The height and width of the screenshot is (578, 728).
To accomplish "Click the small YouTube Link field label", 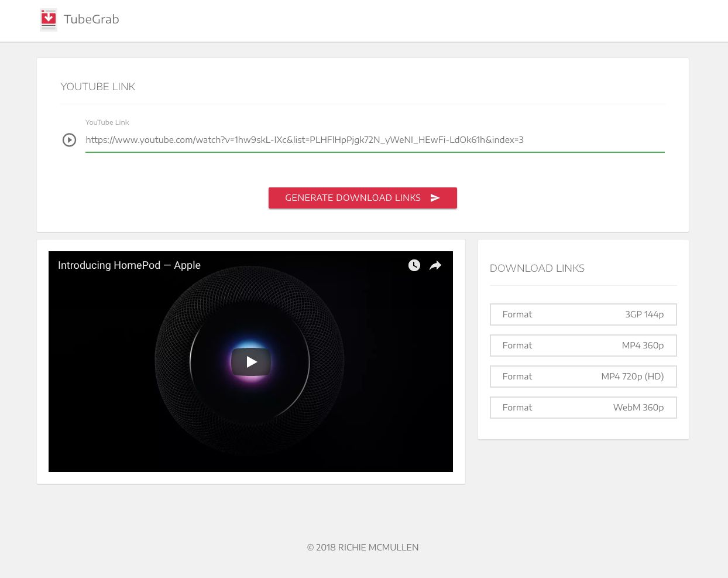I will [x=107, y=122].
